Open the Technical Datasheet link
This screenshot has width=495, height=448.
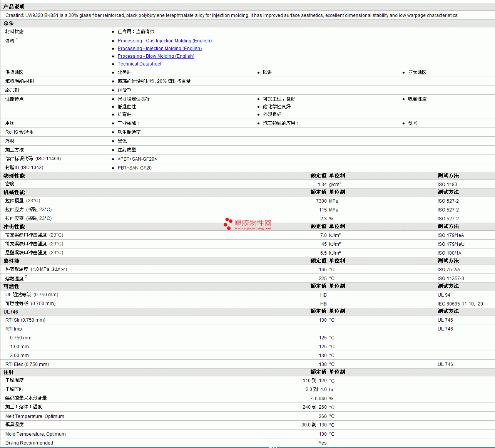click(139, 64)
